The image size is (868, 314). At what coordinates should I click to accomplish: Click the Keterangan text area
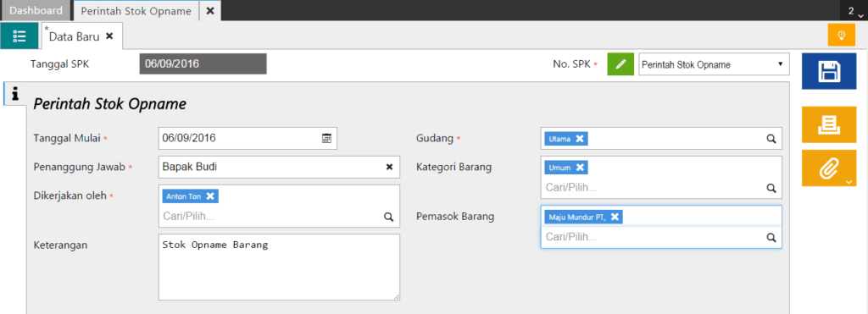(279, 267)
